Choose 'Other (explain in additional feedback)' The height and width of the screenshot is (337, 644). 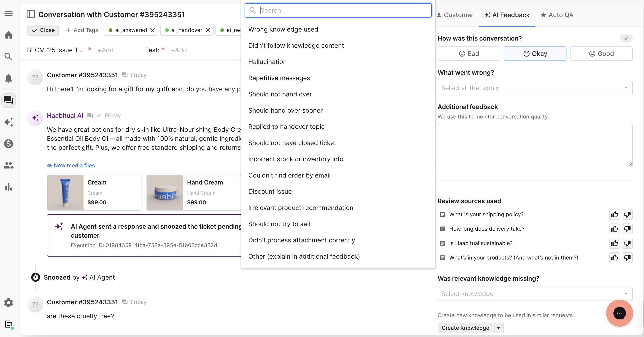pyautogui.click(x=338, y=257)
